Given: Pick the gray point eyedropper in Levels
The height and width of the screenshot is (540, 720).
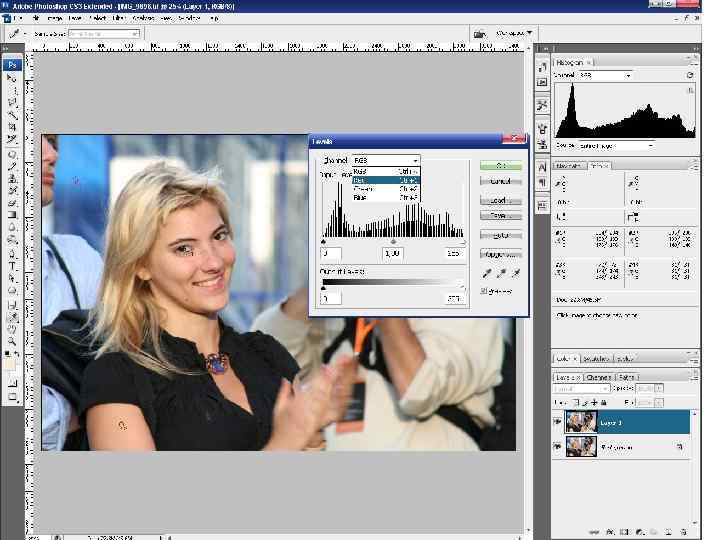Looking at the screenshot, I should (x=501, y=273).
